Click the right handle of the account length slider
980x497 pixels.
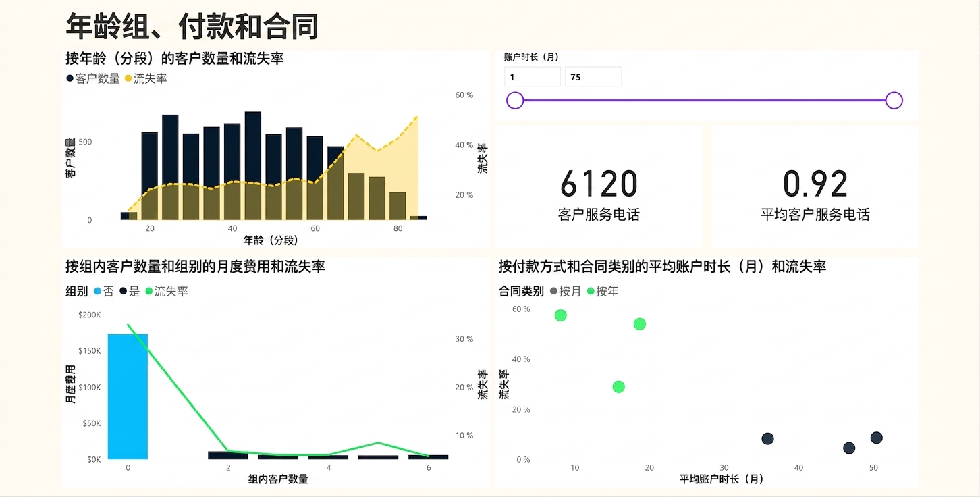894,101
